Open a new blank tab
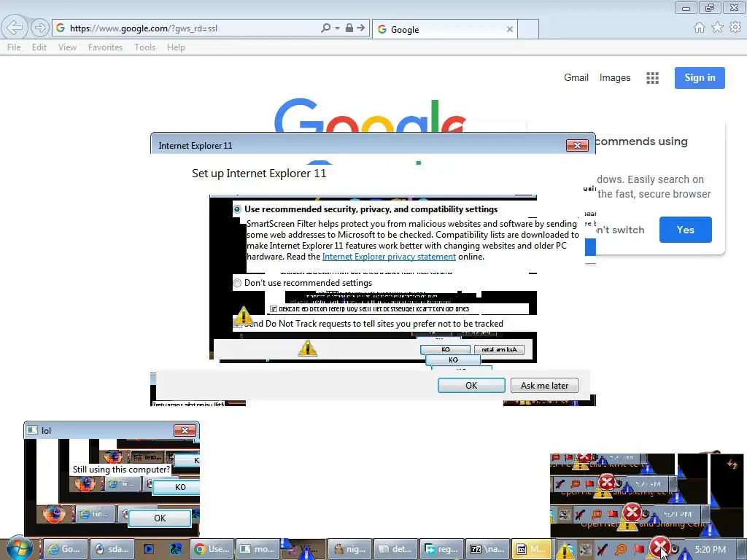Image resolution: width=747 pixels, height=560 pixels. pos(528,29)
